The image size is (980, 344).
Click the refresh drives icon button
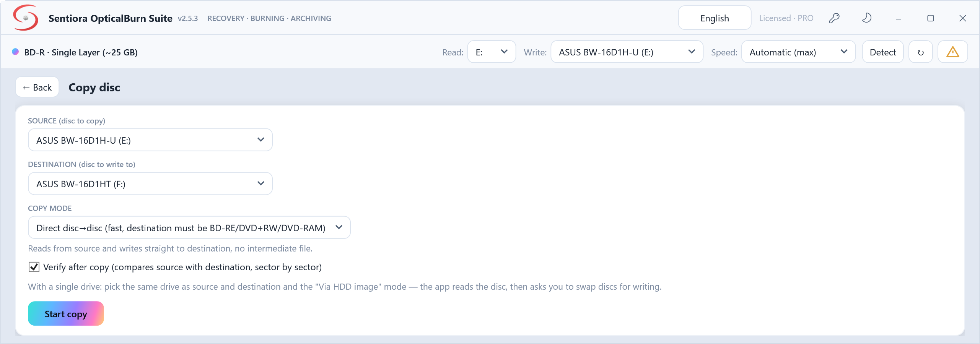(921, 52)
